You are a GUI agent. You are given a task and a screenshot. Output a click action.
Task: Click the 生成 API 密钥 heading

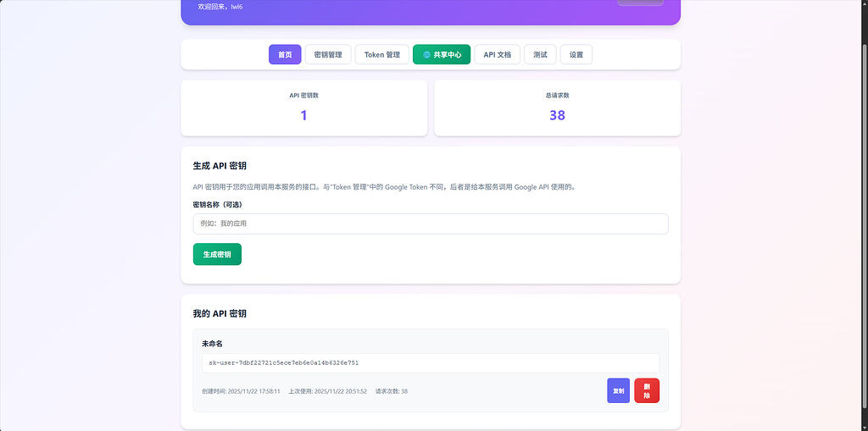tap(220, 165)
